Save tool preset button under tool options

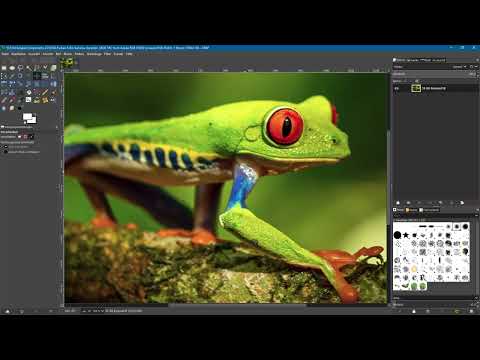pos(7,311)
